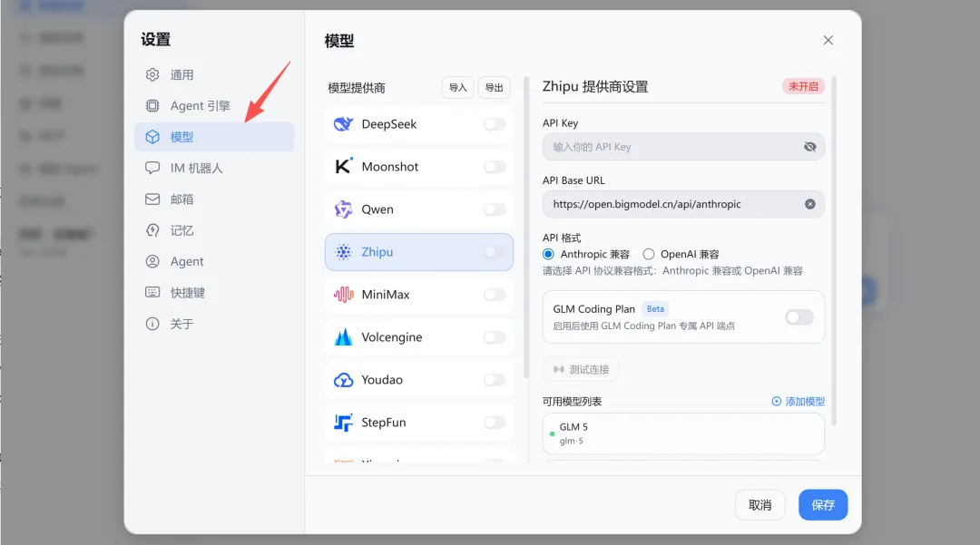Select the Moonshot provider row
The width and height of the screenshot is (980, 545).
point(419,167)
